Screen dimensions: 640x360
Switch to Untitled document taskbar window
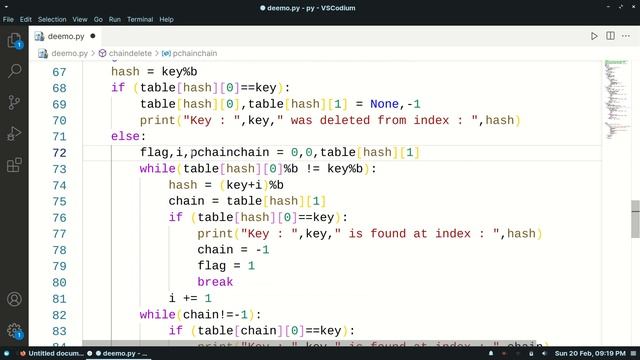(51, 353)
